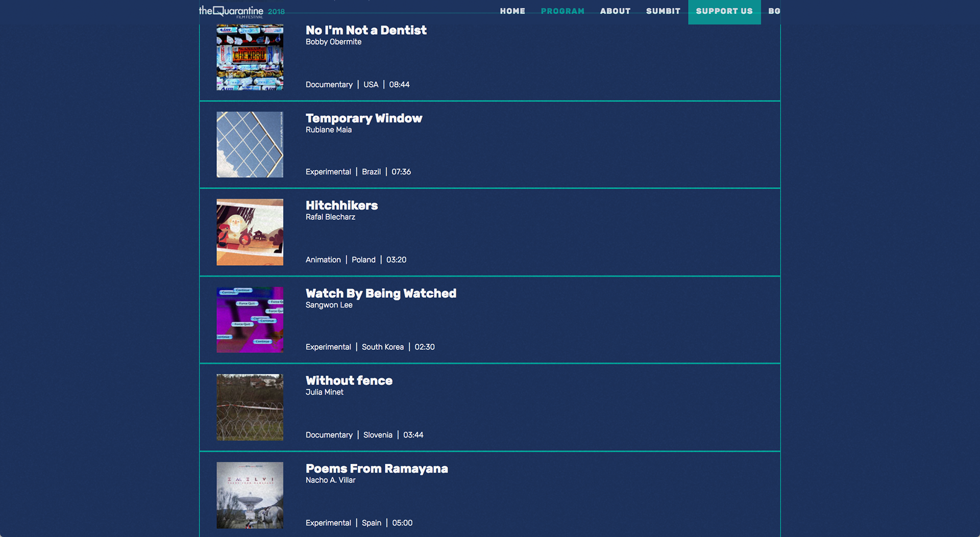Click the title No I'm Not a Dentist
The image size is (980, 537).
[x=366, y=31]
